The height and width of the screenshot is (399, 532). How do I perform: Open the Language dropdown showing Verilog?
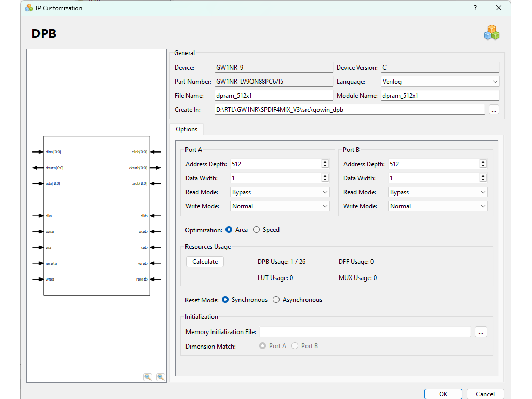pyautogui.click(x=440, y=82)
